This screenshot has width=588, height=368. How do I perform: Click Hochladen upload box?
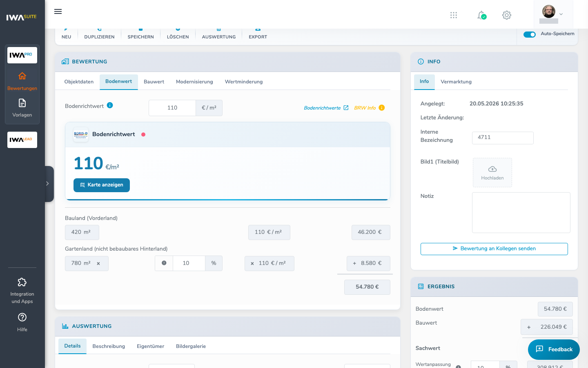coord(492,173)
